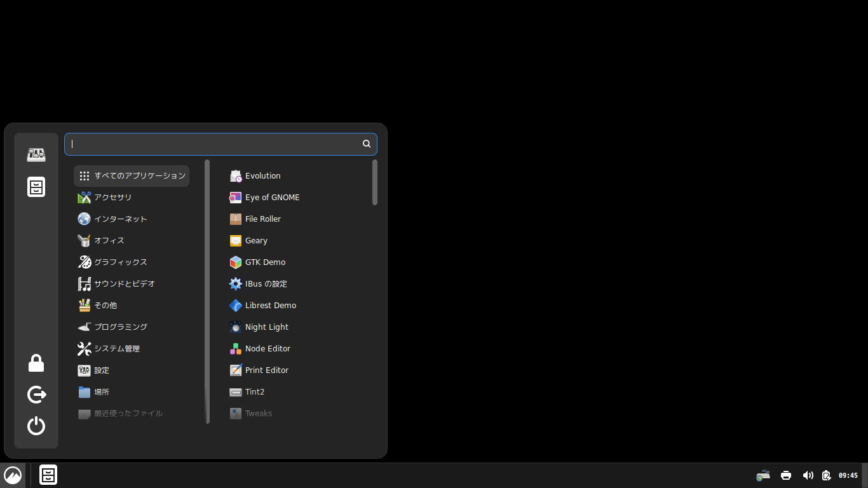Log out using the logout arrow icon
This screenshot has width=868, height=488.
click(x=36, y=395)
